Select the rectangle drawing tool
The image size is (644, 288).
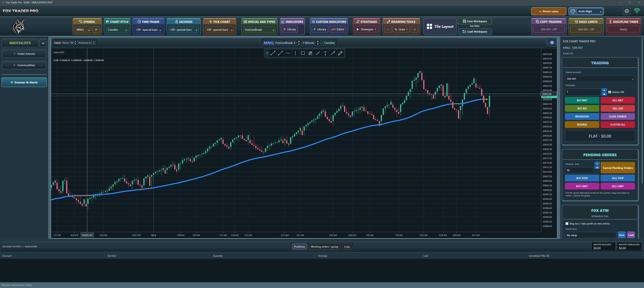[x=303, y=53]
